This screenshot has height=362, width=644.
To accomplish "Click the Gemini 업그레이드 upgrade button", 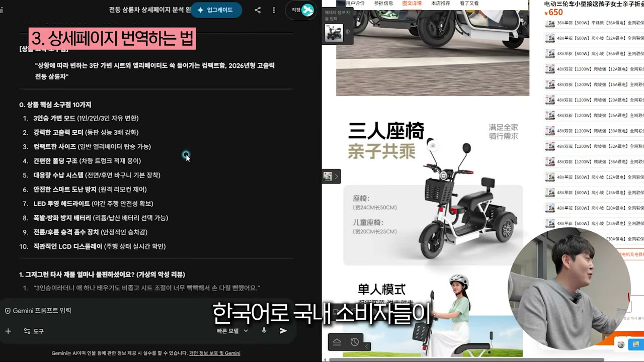I will point(216,10).
